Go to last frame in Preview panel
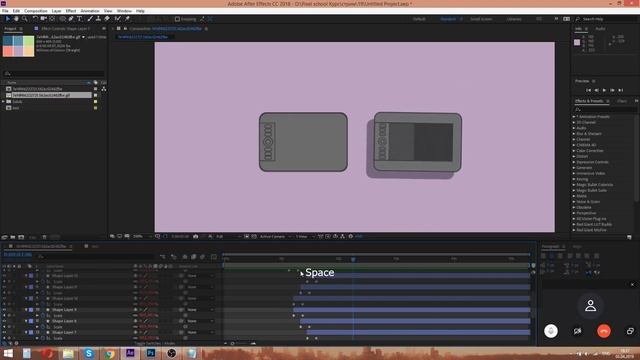Viewport: 640px width, 360px height. (x=620, y=90)
